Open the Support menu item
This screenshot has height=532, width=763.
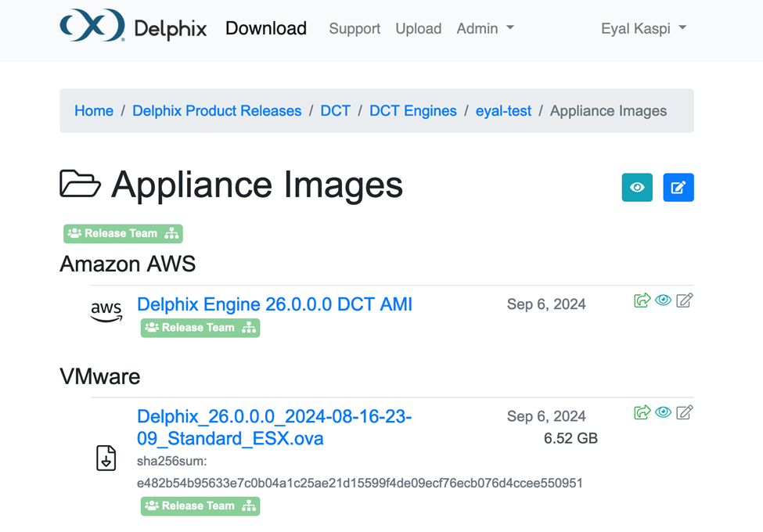click(x=355, y=28)
